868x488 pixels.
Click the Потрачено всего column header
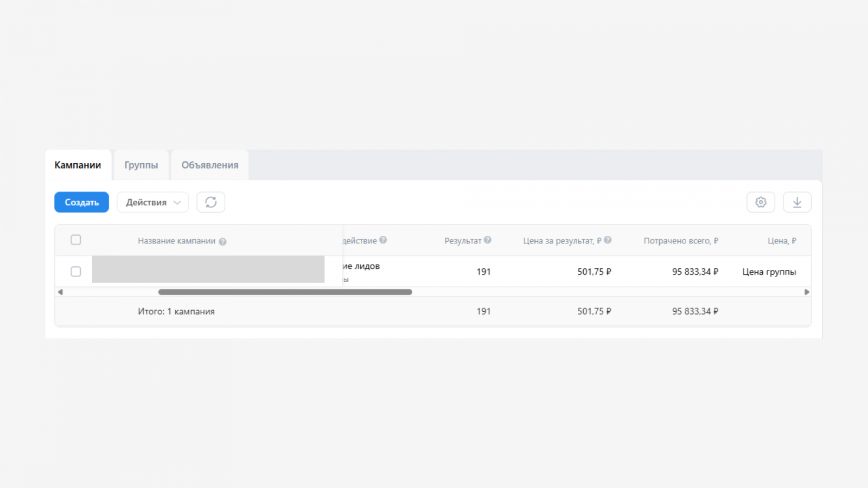pos(680,241)
